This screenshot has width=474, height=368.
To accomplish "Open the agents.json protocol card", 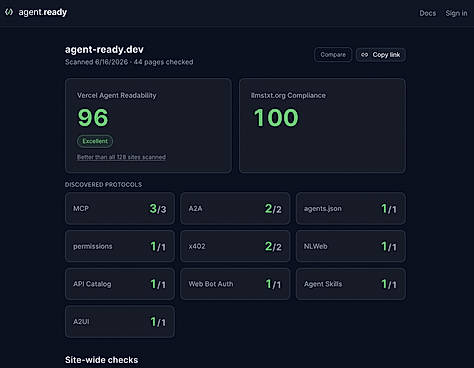I will (x=351, y=208).
